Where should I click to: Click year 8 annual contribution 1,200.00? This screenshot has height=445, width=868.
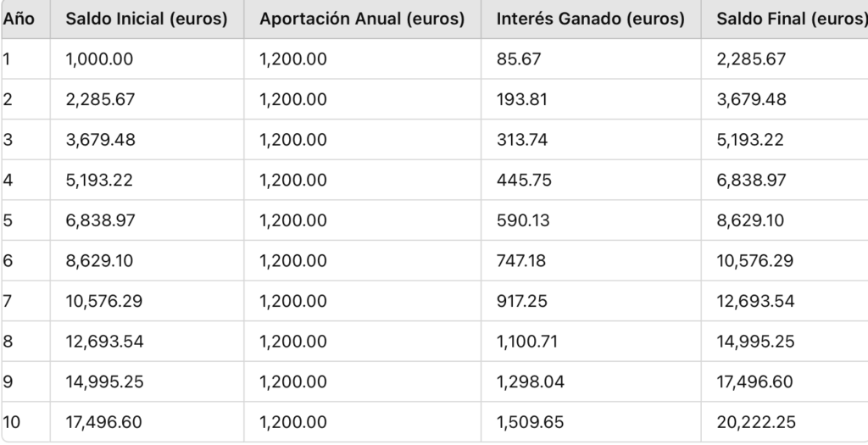(x=293, y=342)
